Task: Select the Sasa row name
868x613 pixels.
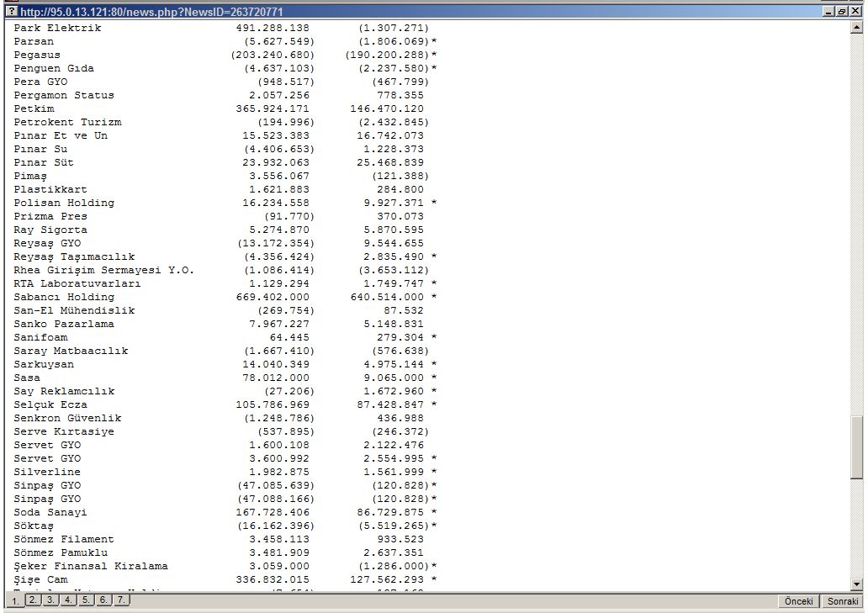Action: click(27, 378)
